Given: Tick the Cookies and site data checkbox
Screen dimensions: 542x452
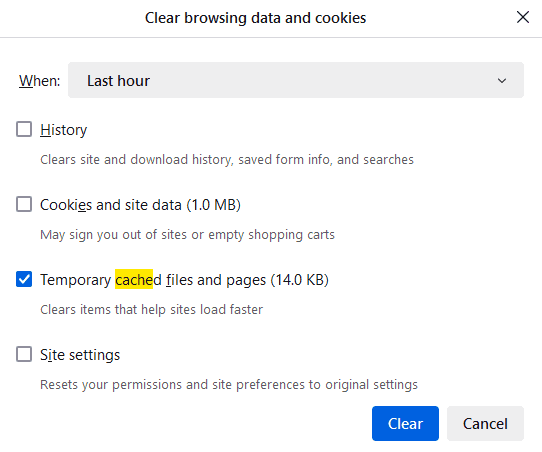Looking at the screenshot, I should (x=24, y=204).
